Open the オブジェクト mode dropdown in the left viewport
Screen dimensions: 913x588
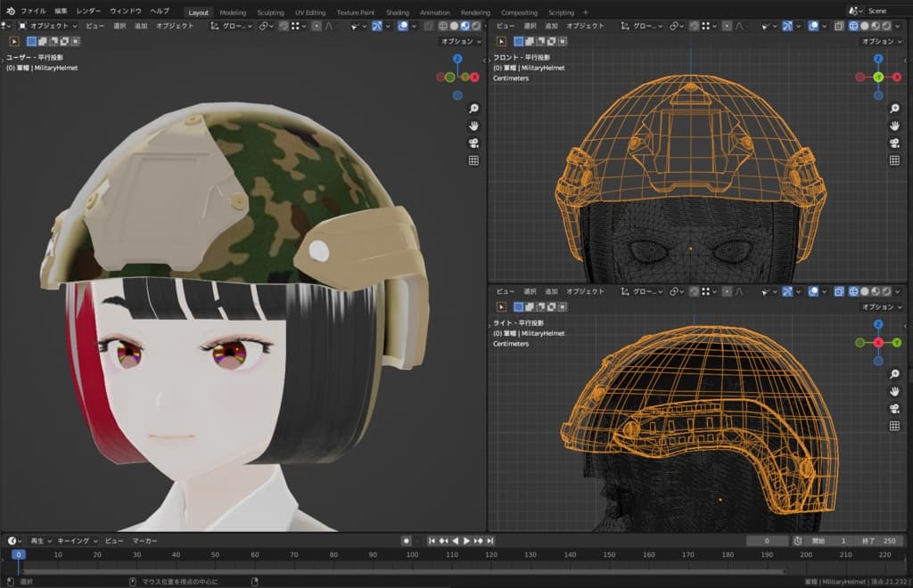[49, 27]
